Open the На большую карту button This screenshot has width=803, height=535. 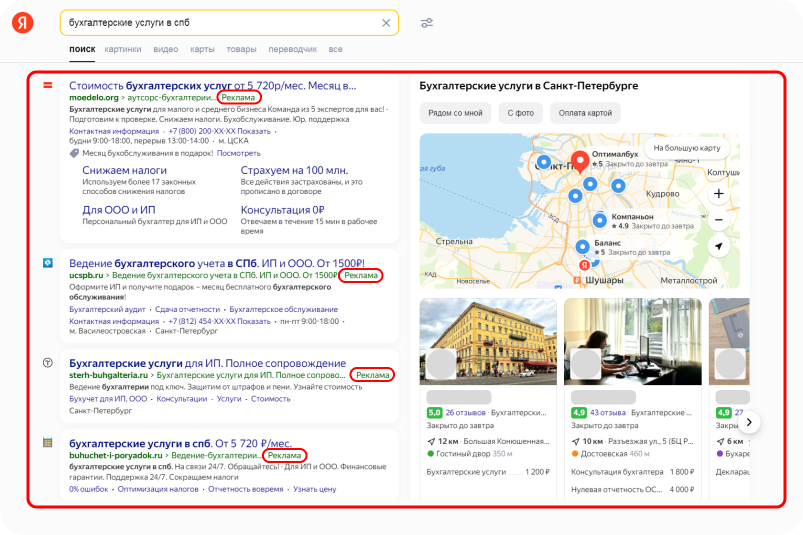686,148
